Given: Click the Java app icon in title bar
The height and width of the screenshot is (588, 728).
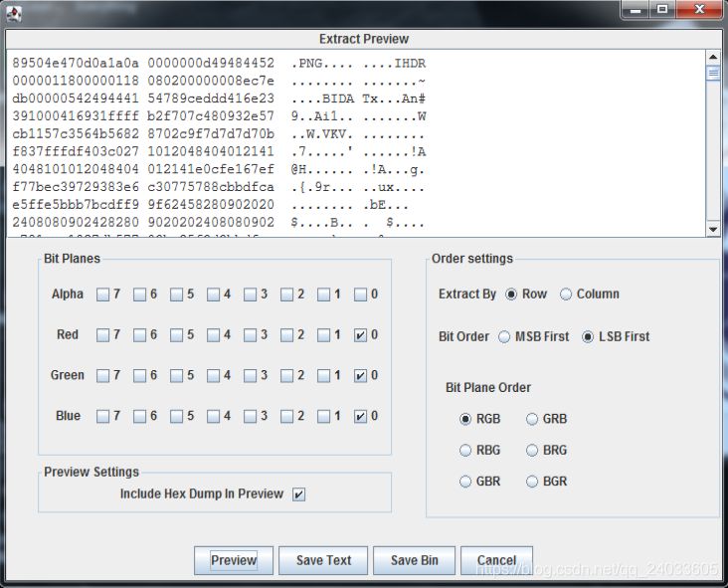Looking at the screenshot, I should [x=14, y=14].
